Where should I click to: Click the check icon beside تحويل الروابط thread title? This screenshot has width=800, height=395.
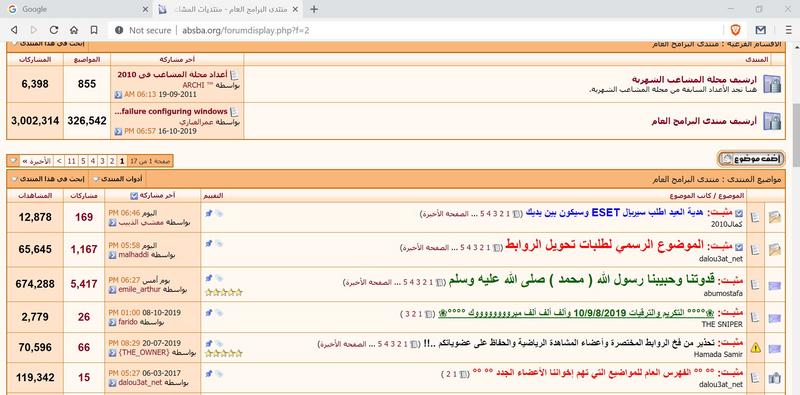(739, 247)
